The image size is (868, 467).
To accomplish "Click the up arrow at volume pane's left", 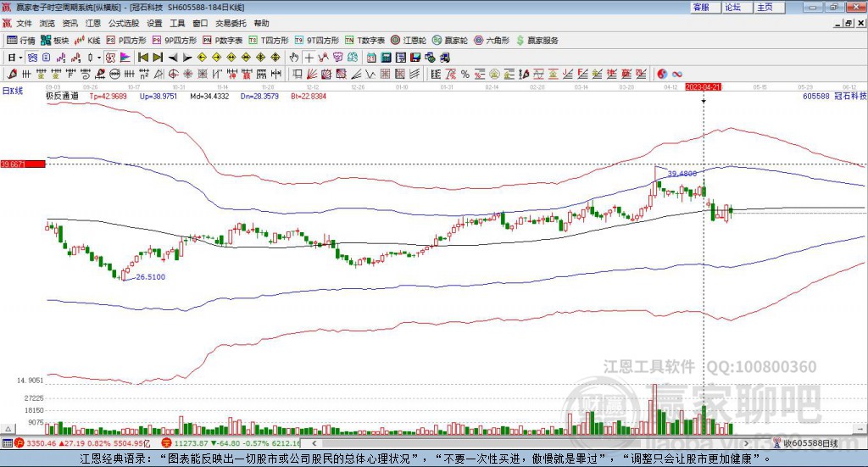I will coord(8,429).
